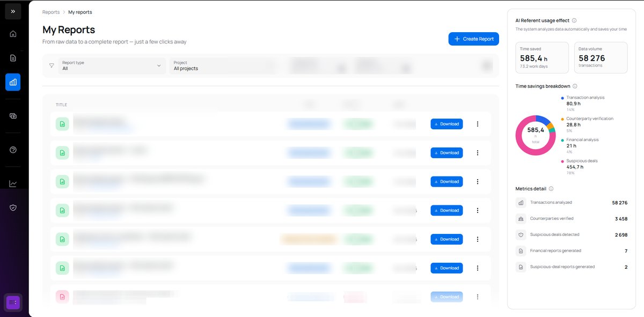Open the Report type dropdown

point(112,65)
